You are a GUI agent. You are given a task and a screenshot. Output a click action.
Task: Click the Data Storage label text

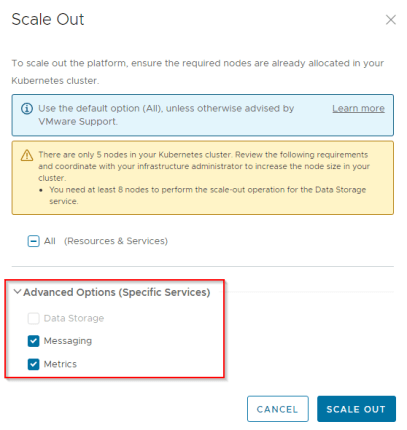[x=74, y=319]
